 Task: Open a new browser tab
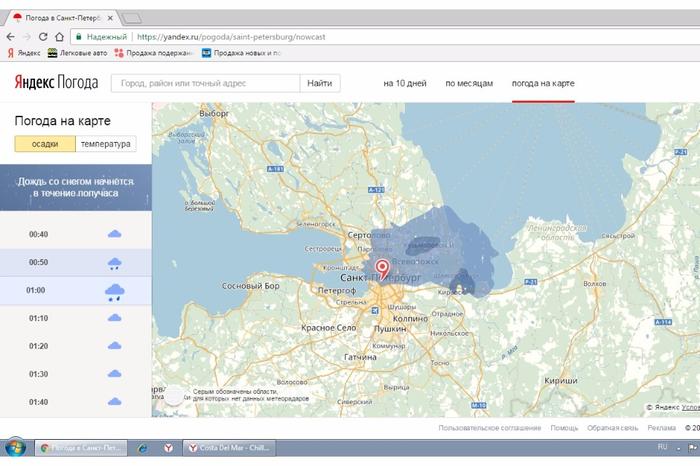point(131,17)
